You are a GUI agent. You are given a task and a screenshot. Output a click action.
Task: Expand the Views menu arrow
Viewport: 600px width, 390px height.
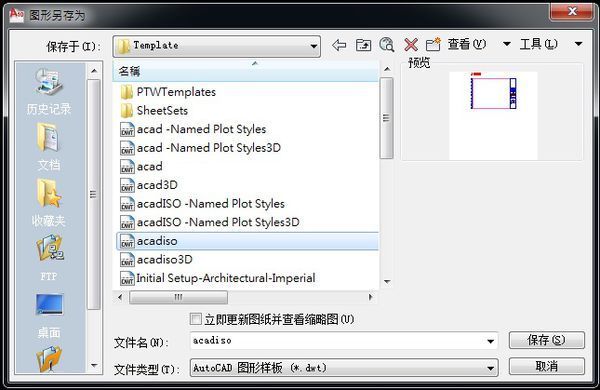tap(507, 44)
